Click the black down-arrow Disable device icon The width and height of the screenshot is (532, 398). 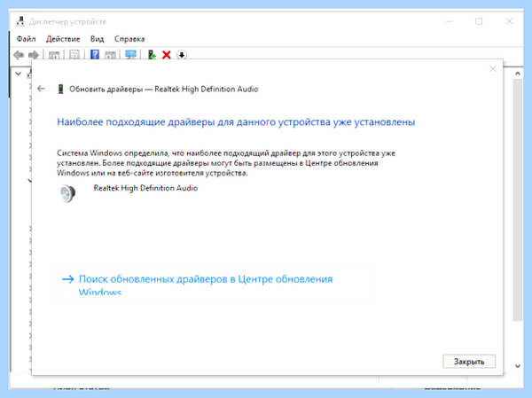coord(182,55)
